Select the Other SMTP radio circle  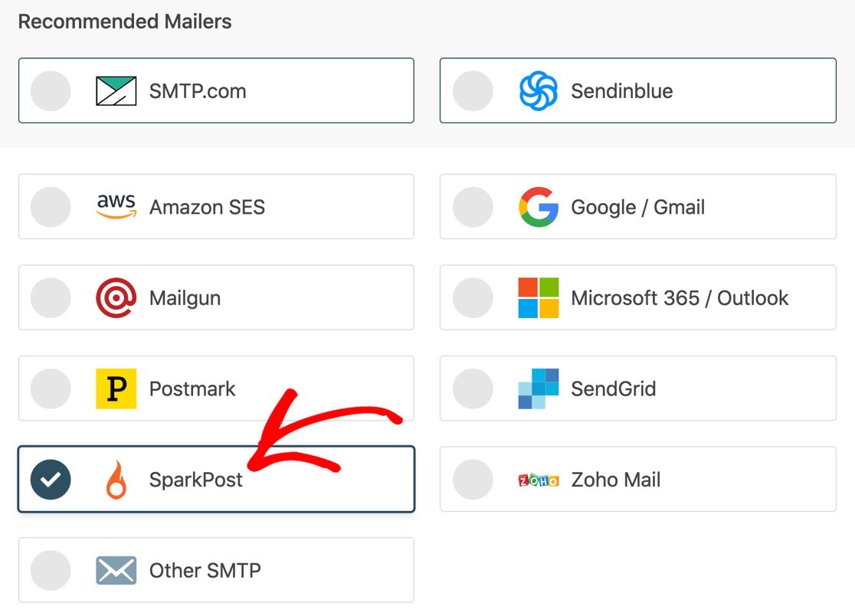point(51,571)
